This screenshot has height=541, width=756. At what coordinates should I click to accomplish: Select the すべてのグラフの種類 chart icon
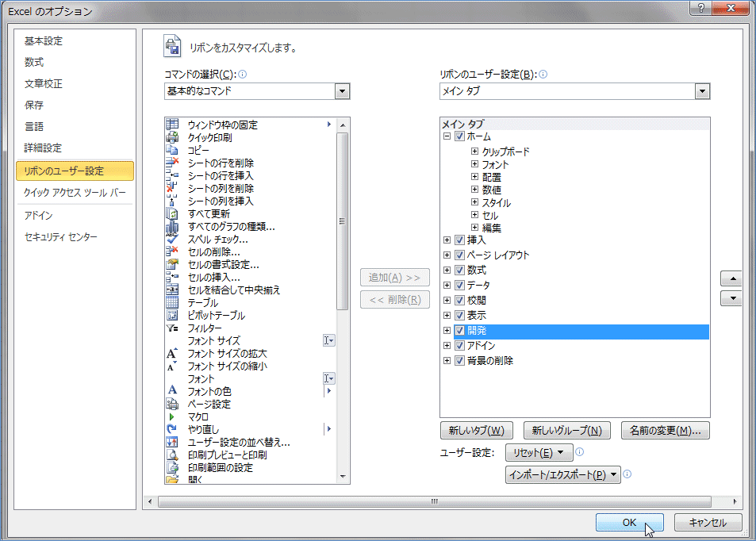(172, 226)
